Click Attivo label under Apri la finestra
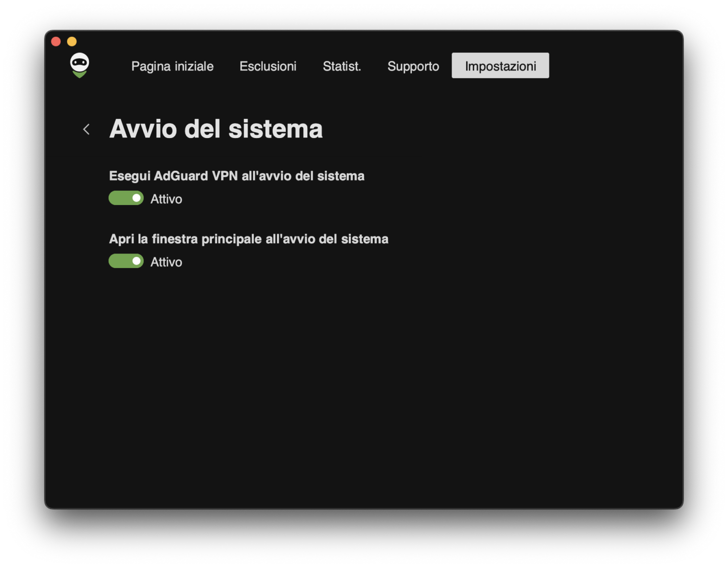The height and width of the screenshot is (568, 728). (166, 262)
